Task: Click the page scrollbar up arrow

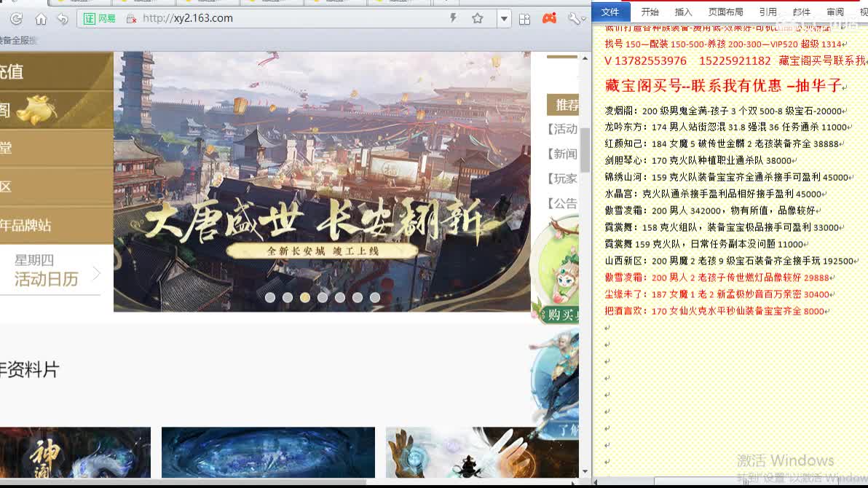Action: 585,58
